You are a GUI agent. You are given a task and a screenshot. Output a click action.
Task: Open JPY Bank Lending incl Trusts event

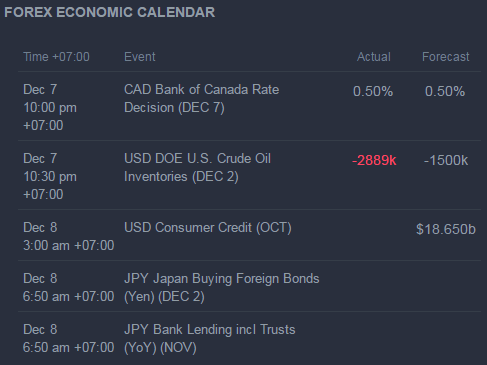[x=210, y=339]
